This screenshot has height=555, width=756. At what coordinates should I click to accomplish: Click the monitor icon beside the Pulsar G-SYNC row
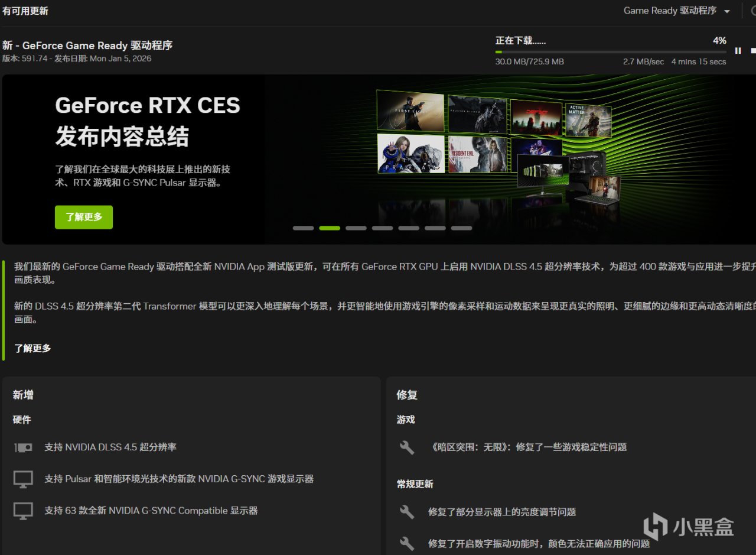click(x=24, y=479)
